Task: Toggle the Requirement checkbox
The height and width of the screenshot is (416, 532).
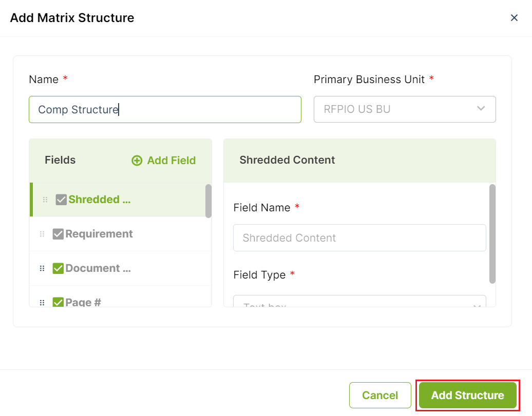Action: (58, 234)
